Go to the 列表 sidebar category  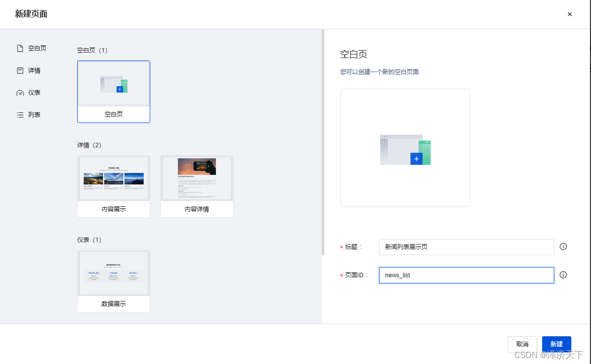click(29, 115)
